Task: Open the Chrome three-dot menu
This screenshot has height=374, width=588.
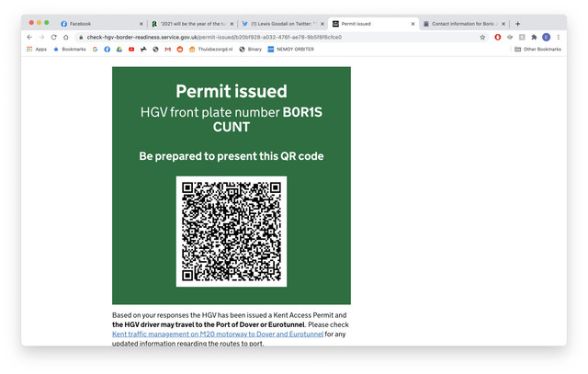Action: (x=559, y=37)
